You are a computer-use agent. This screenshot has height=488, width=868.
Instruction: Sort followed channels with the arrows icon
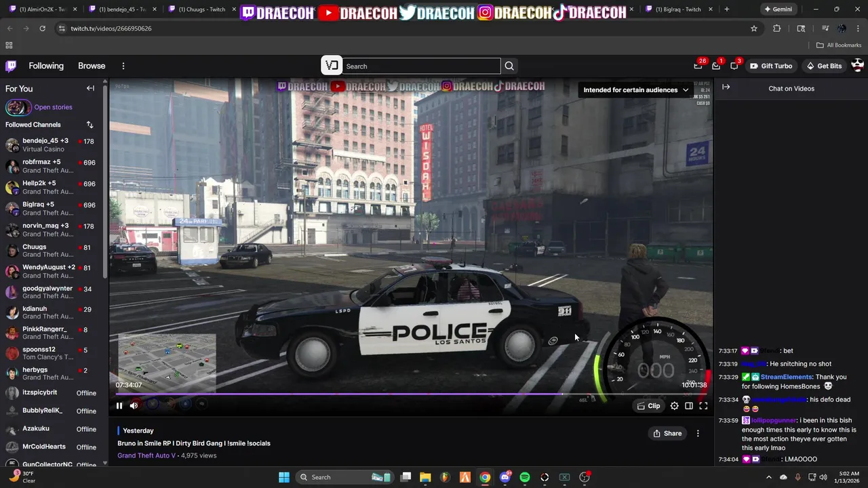pos(90,125)
